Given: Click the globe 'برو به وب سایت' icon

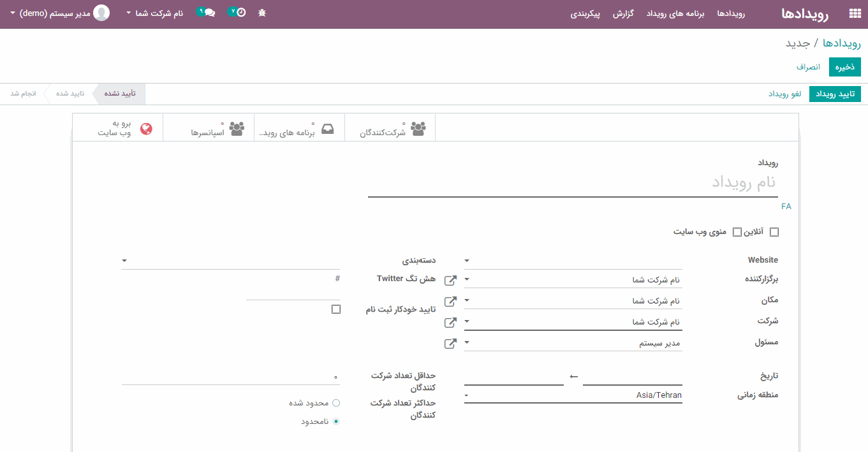Looking at the screenshot, I should click(x=146, y=128).
